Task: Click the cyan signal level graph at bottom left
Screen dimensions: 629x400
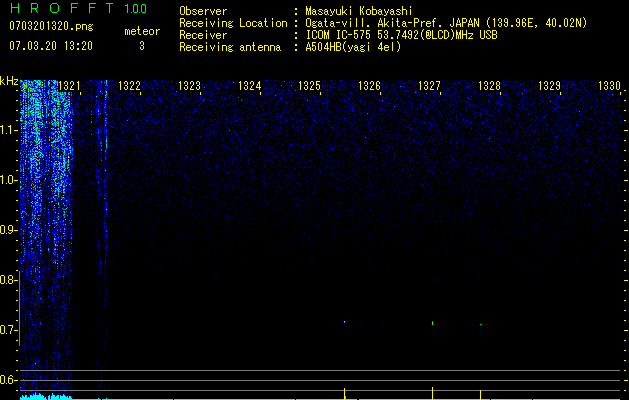Action: 46,396
